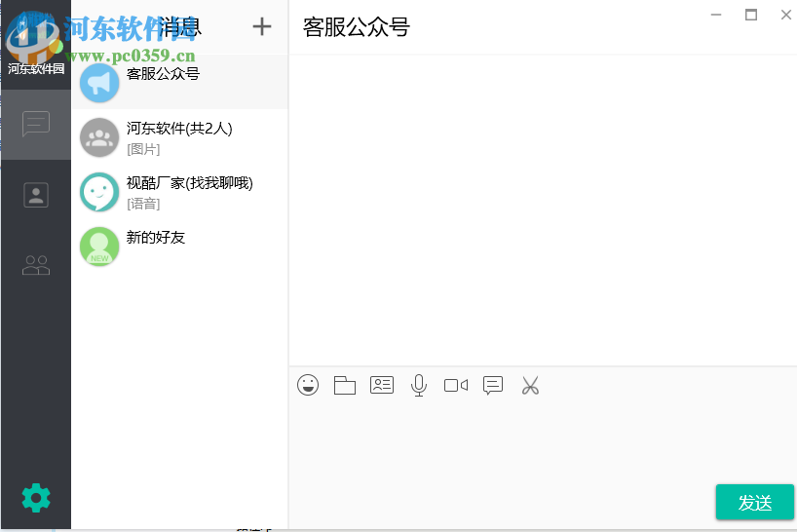Open the contacts tab in sidebar

36,195
